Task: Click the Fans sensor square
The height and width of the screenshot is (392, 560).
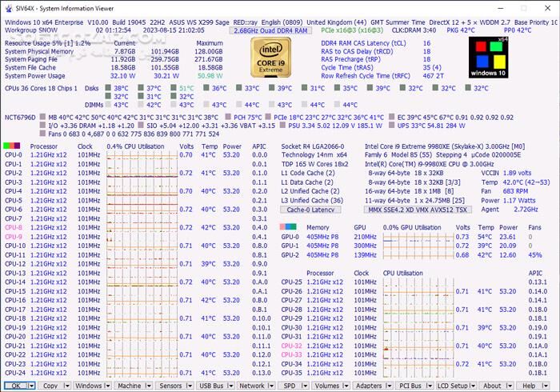Action: (43, 133)
